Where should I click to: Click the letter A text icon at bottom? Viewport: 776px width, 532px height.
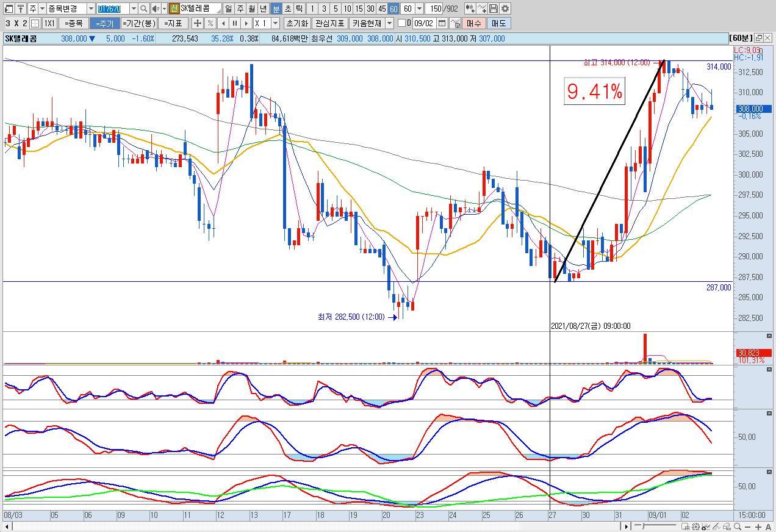click(x=768, y=527)
